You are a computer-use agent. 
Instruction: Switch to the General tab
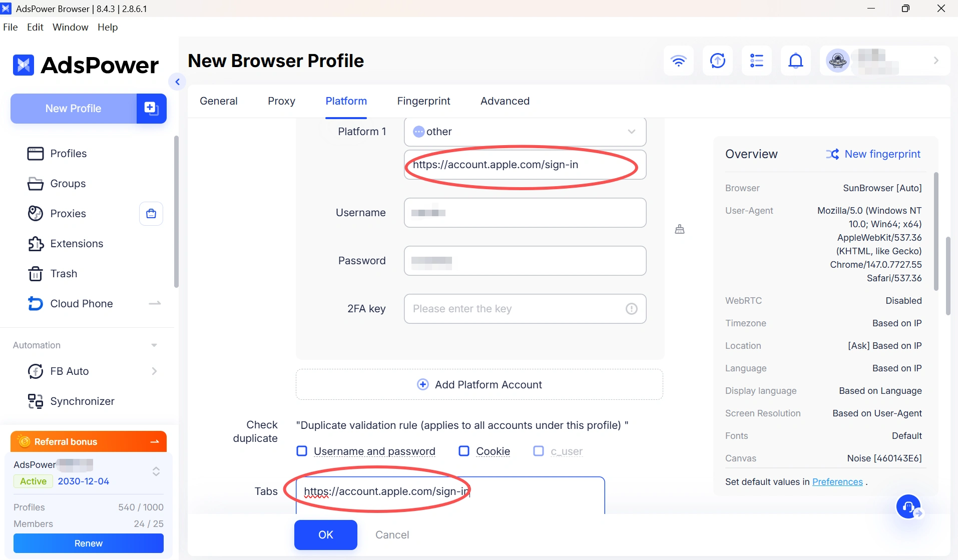(219, 101)
